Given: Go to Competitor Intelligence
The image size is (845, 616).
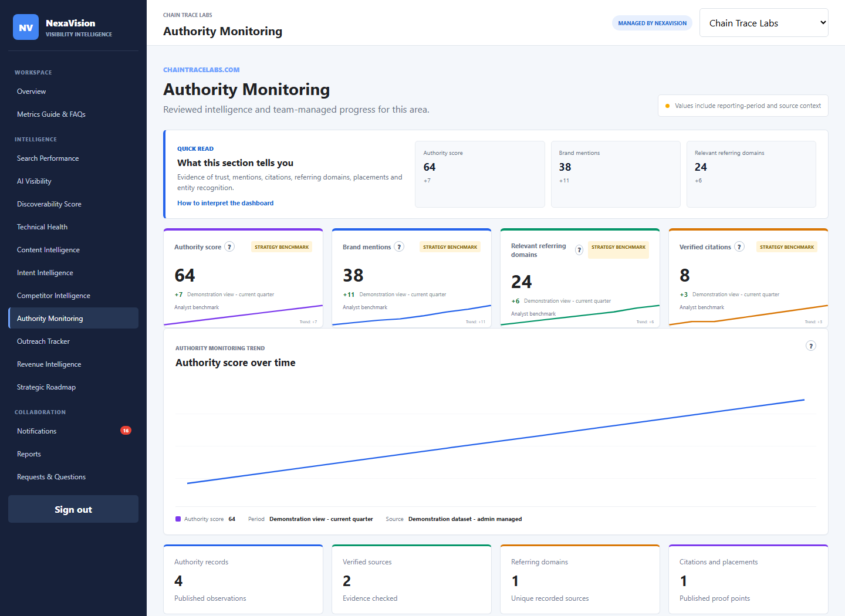Looking at the screenshot, I should [x=73, y=296].
